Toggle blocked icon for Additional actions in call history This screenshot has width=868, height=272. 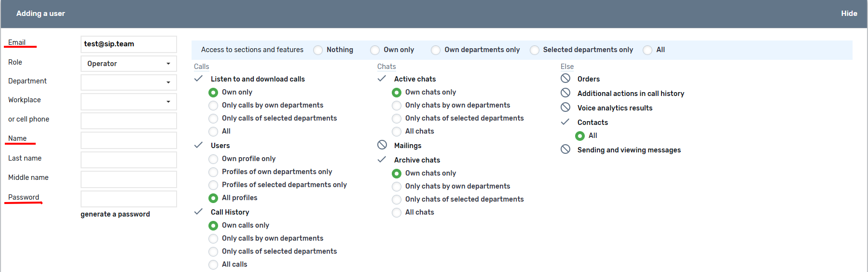point(565,93)
